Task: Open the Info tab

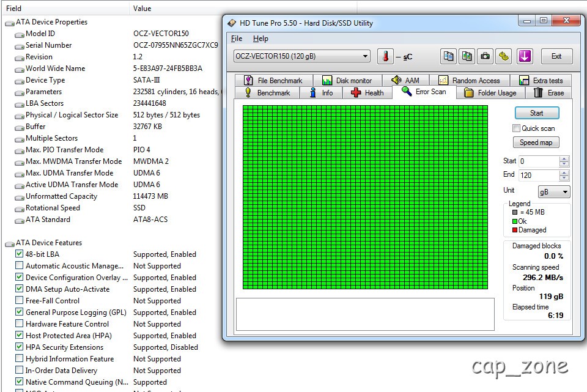Action: tap(321, 92)
